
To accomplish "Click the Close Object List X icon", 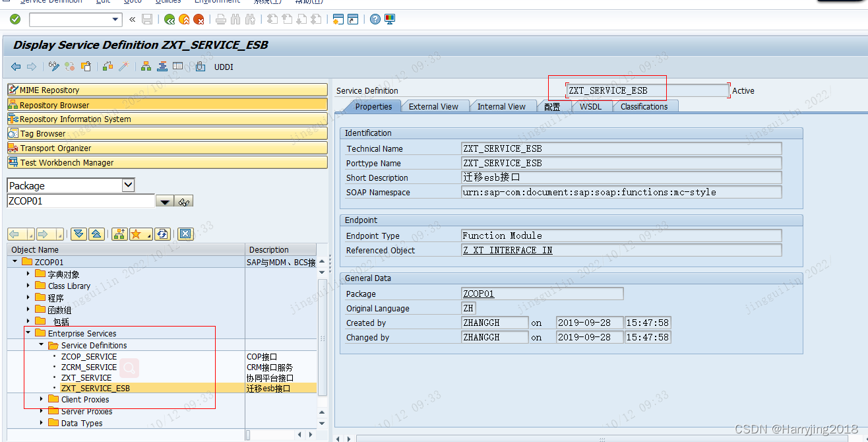I will click(x=185, y=234).
